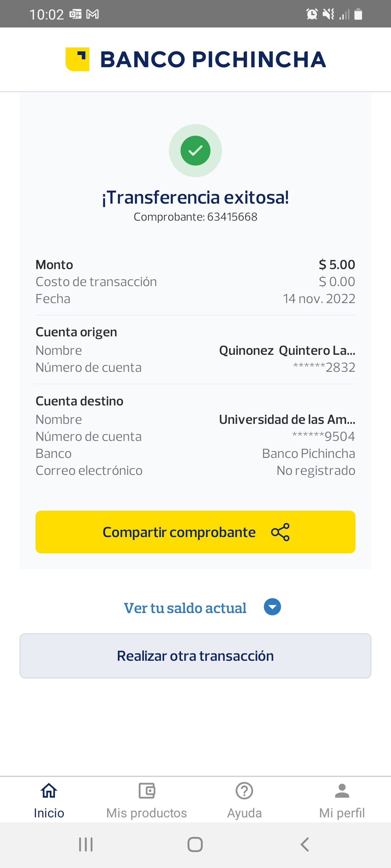
Task: Tap the Mis productos wallet icon
Action: (x=147, y=791)
